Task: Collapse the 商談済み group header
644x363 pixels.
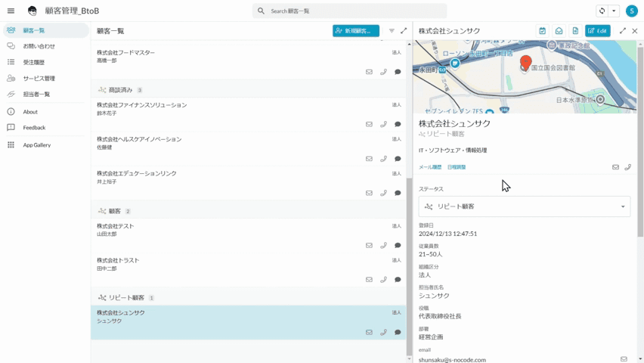Action: (248, 90)
